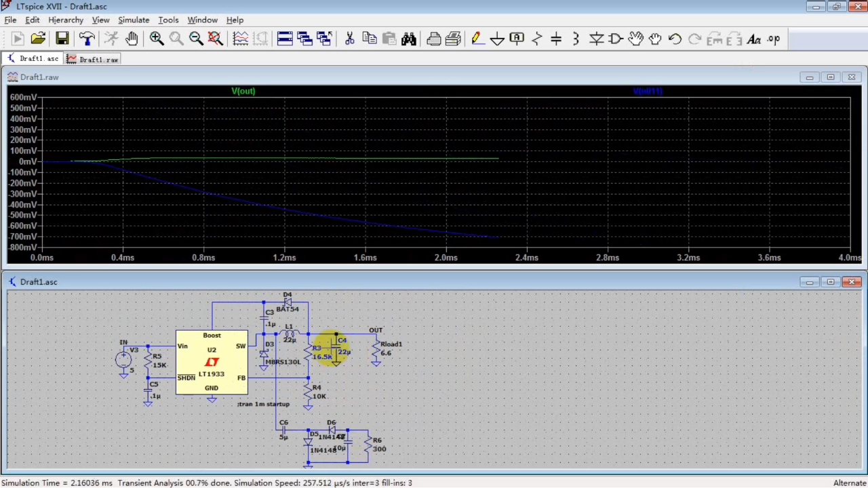Tile windows horizontally icon
Viewport: 868px width, 488px height.
coord(285,39)
